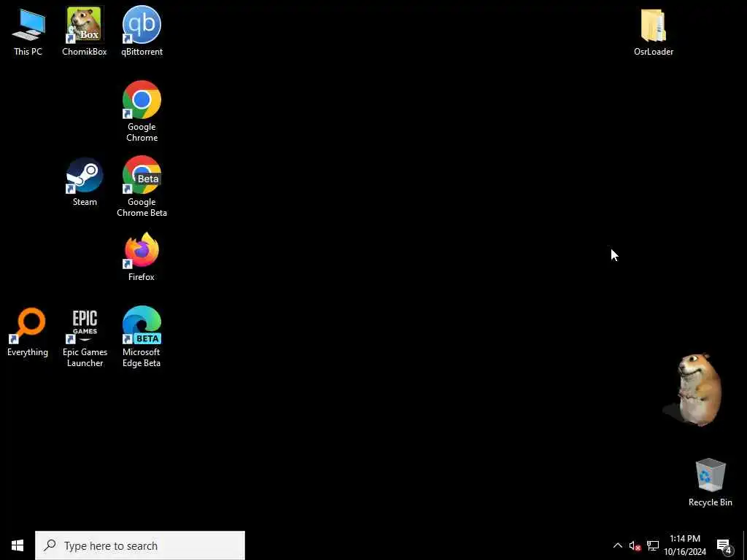747x560 pixels.
Task: Show hidden system tray icons
Action: (617, 545)
